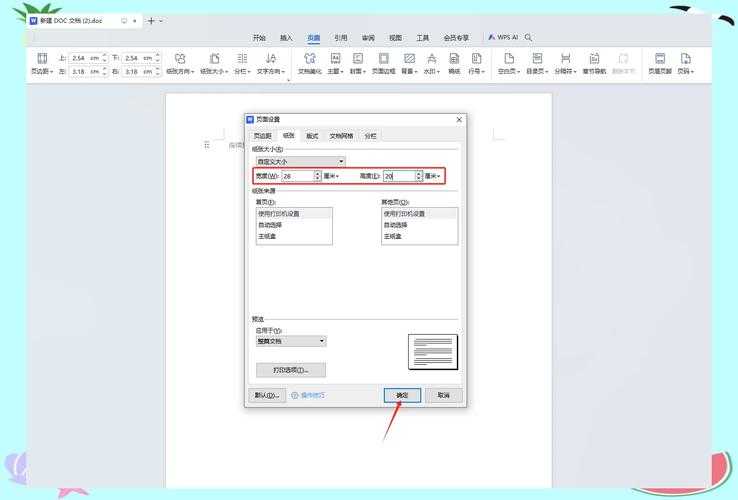Open the 应用于 apply-to dropdown

point(290,341)
